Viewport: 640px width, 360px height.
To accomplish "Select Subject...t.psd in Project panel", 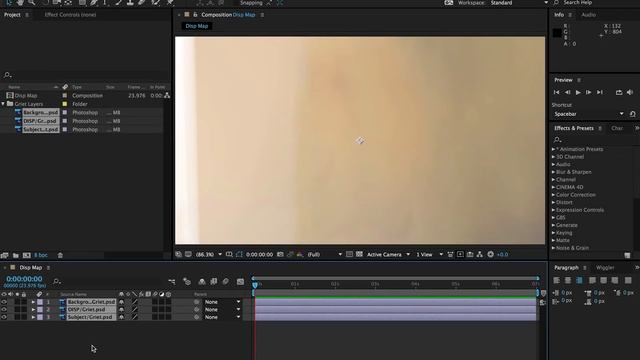I will pyautogui.click(x=40, y=129).
